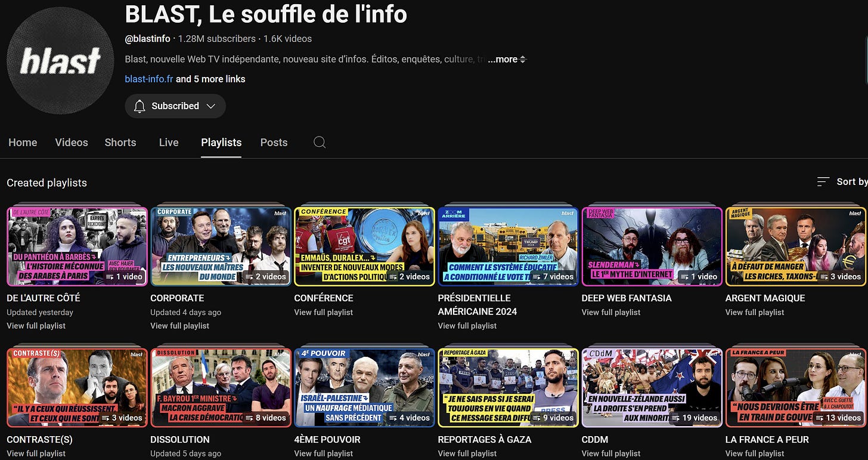Open the Posts tab

click(274, 143)
